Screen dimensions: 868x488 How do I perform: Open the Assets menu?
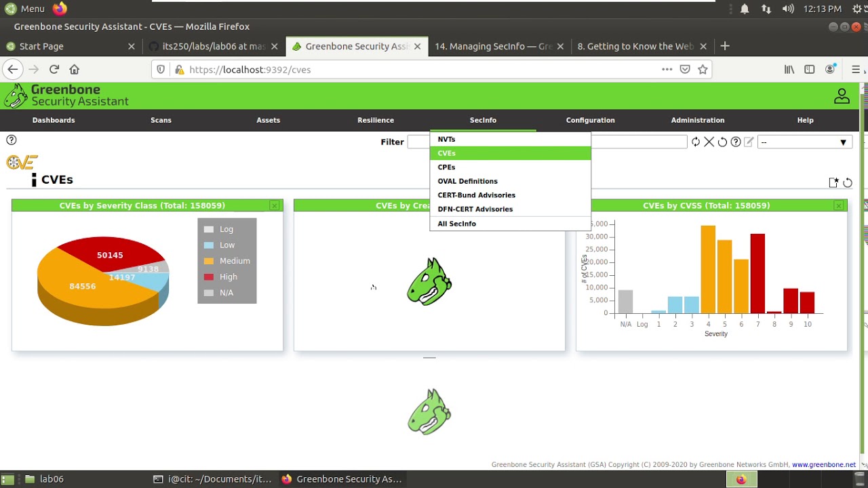pos(268,120)
